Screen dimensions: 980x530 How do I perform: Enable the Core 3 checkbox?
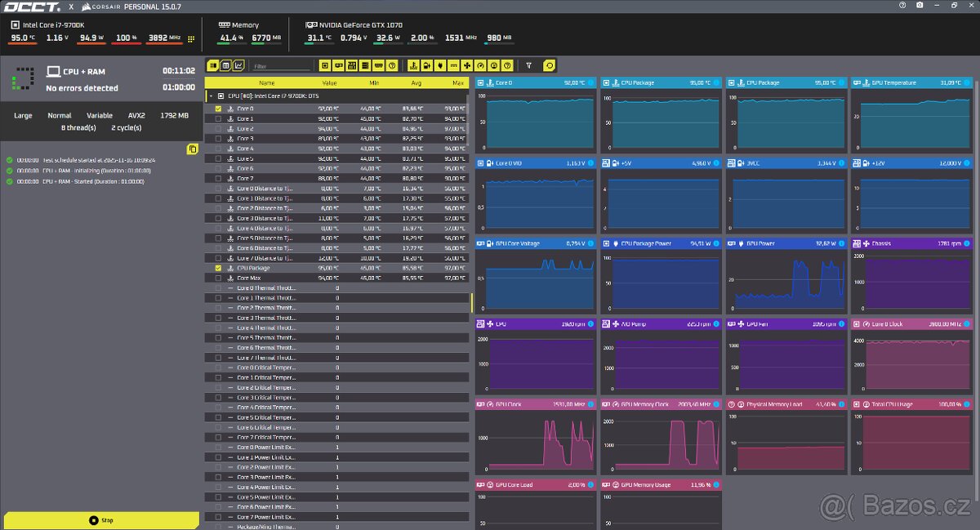click(x=218, y=139)
